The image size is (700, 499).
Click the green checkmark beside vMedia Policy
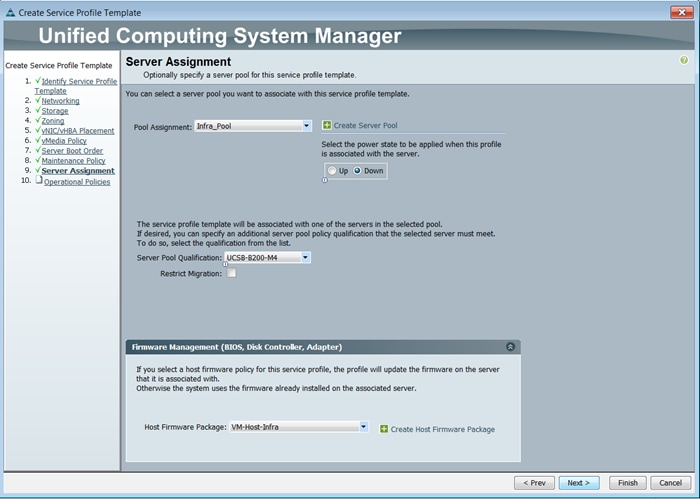38,140
